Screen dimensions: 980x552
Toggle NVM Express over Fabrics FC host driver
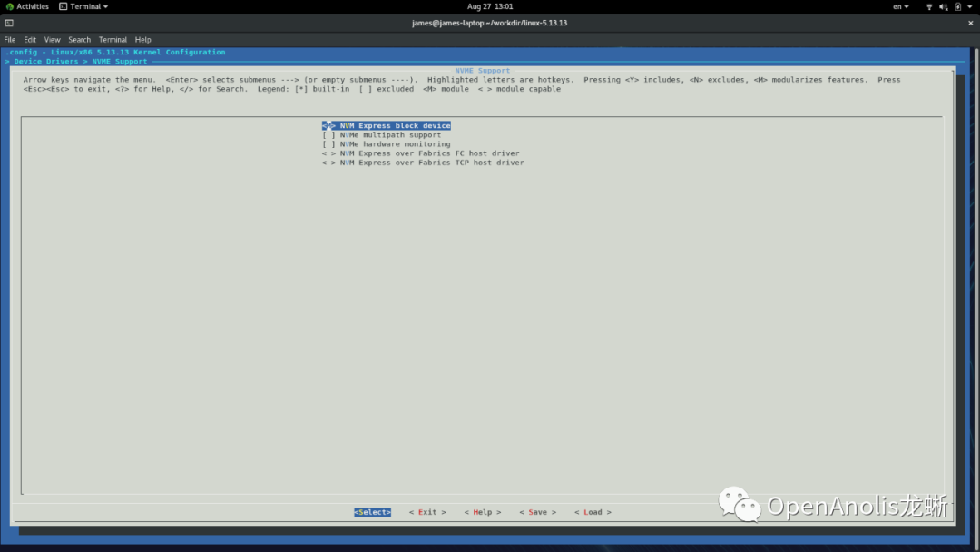[x=421, y=153]
